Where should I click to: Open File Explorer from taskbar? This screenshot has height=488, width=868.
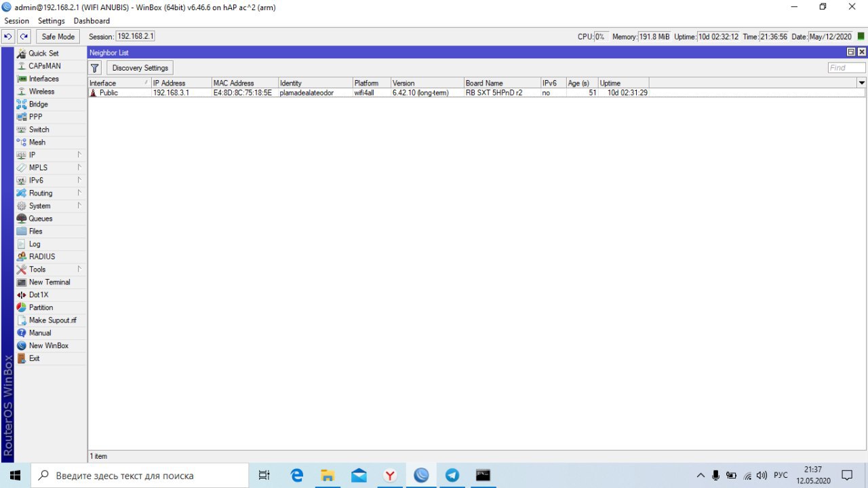328,475
